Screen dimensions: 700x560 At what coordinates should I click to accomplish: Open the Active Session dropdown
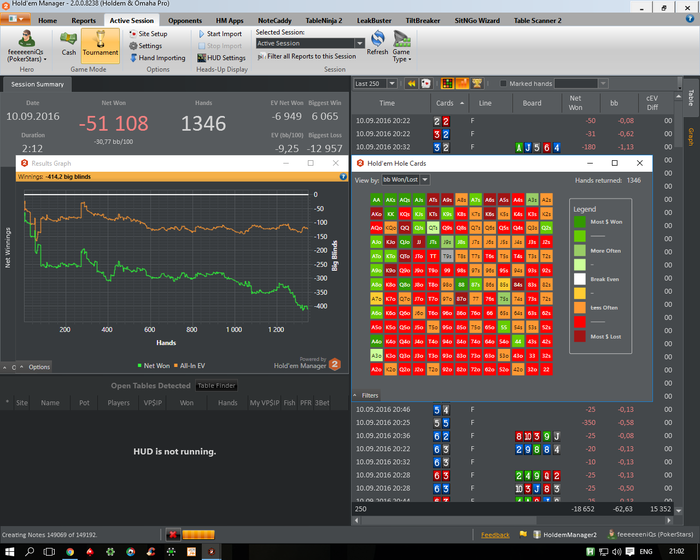coord(310,43)
